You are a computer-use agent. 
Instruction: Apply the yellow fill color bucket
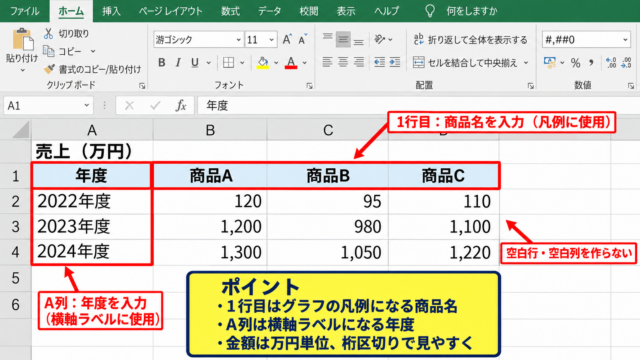click(x=263, y=62)
